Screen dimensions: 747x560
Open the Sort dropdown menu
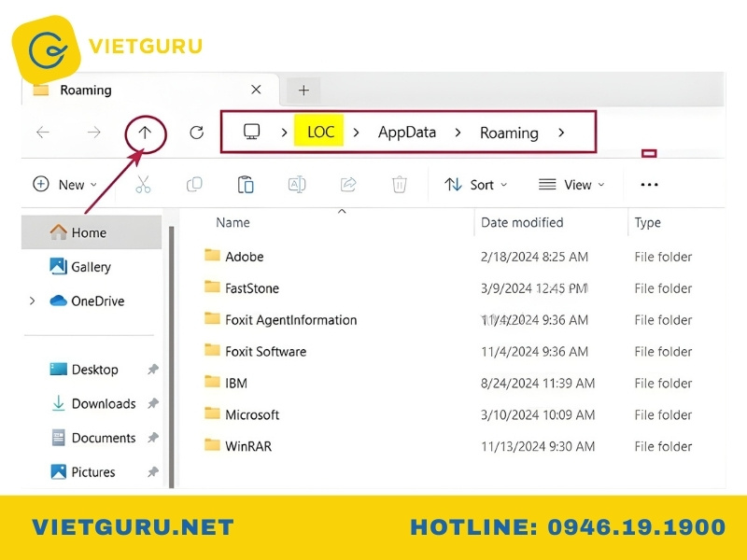click(x=475, y=185)
